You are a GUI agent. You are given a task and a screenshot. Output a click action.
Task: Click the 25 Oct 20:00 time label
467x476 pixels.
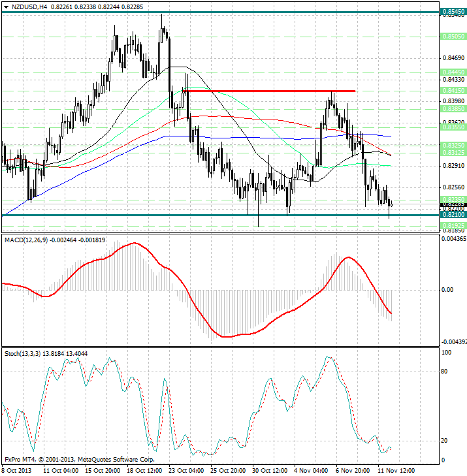(x=228, y=471)
